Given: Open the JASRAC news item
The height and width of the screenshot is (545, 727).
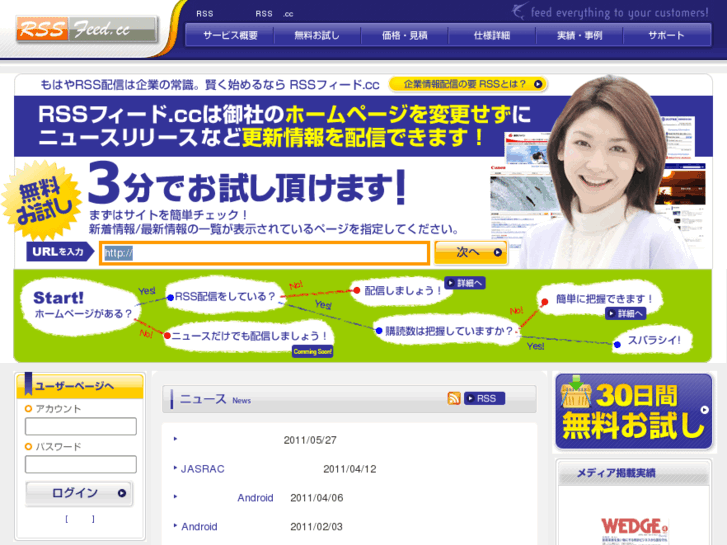Looking at the screenshot, I should [203, 469].
